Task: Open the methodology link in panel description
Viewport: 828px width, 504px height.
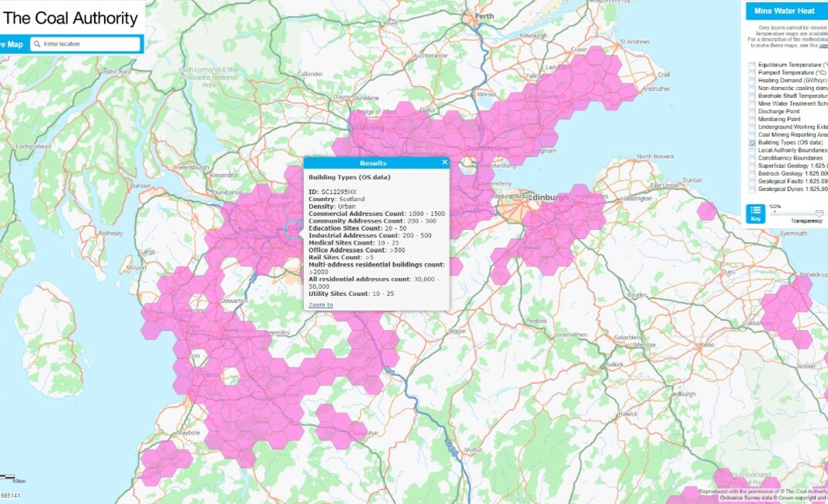Action: tap(823, 45)
